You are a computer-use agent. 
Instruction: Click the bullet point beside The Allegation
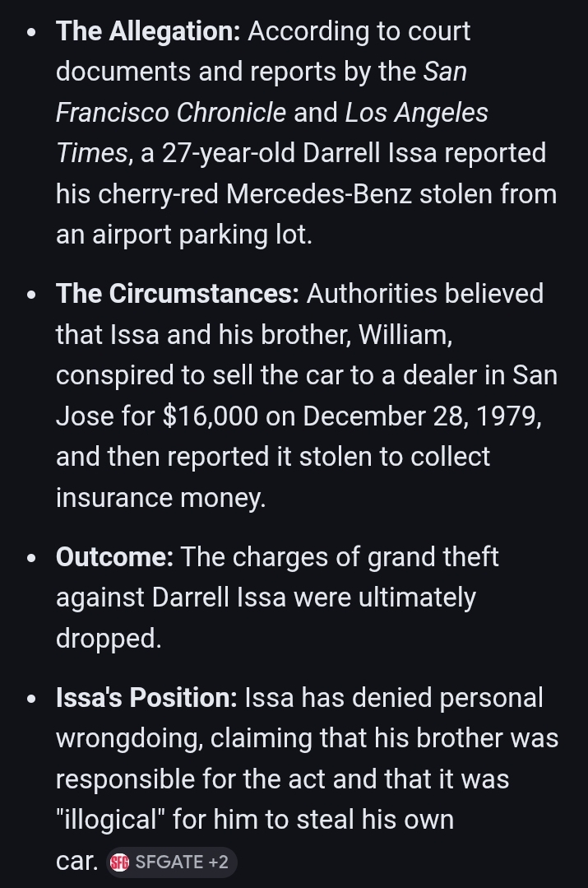(31, 33)
